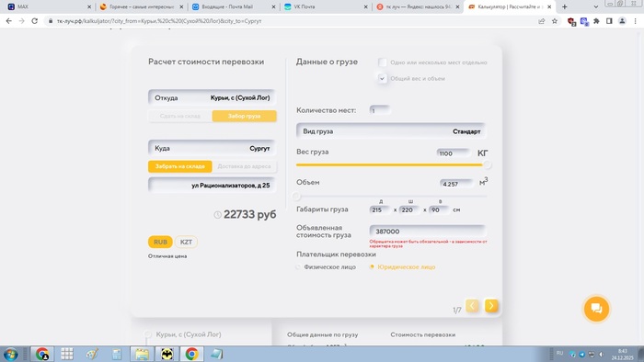Go to previous calculator step arrow
This screenshot has width=644, height=362.
[472, 305]
